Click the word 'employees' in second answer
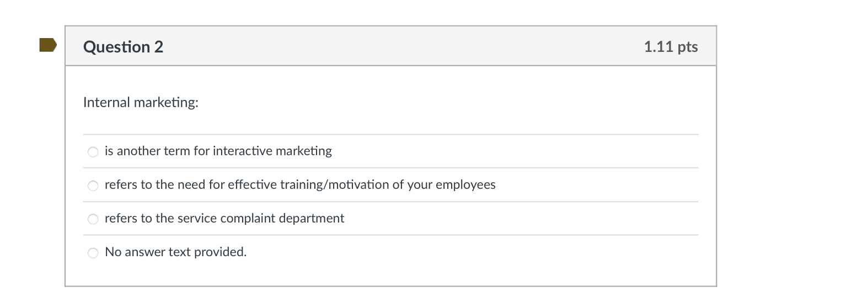 coord(465,184)
